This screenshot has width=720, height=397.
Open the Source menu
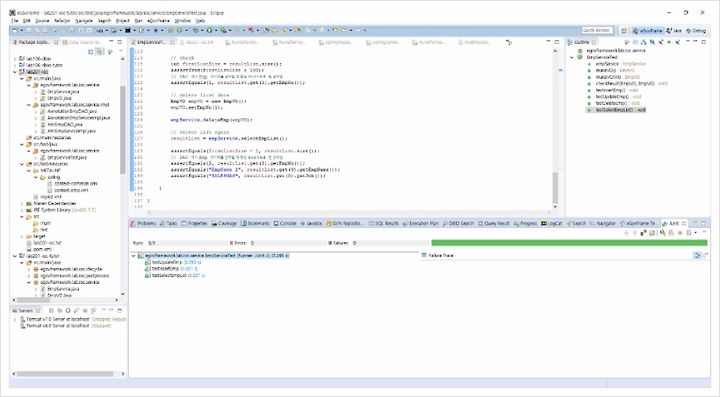42,21
